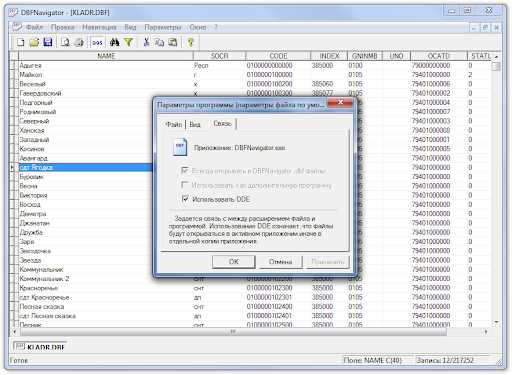Select the 'Лесная сказка' name cell
The image size is (512, 375).
(106, 307)
